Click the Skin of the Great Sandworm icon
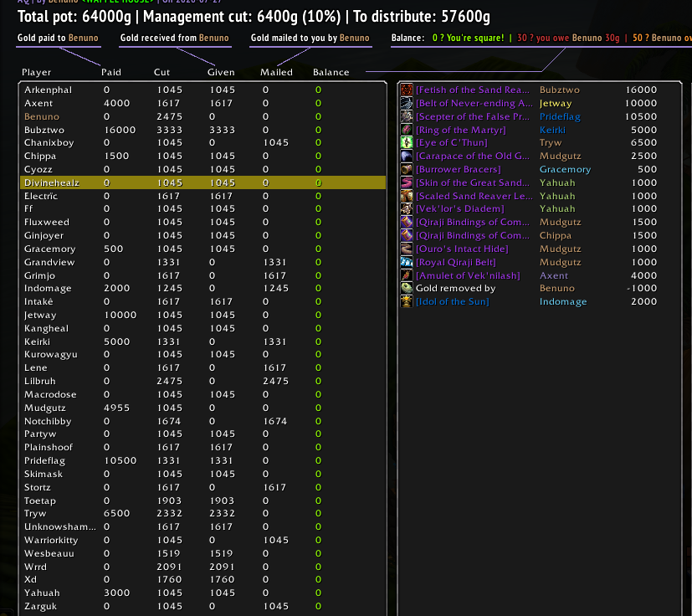The image size is (692, 616). (407, 182)
